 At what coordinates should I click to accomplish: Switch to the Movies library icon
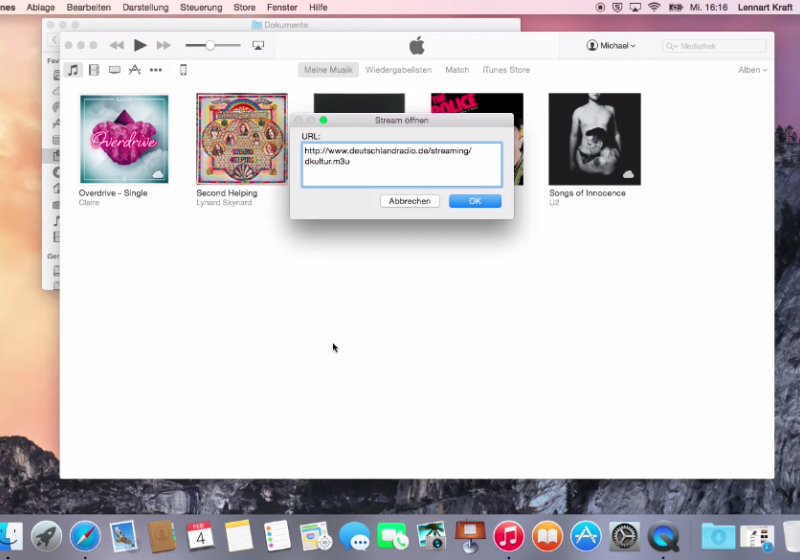pyautogui.click(x=94, y=70)
